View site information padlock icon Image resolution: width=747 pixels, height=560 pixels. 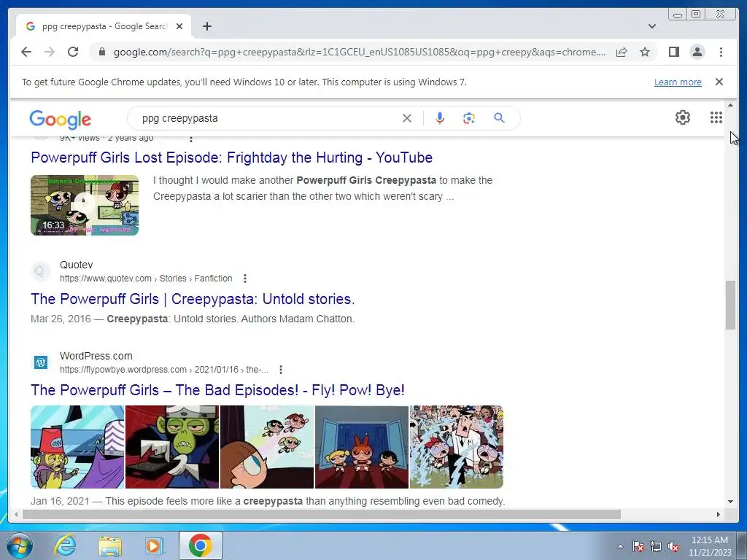pos(101,52)
